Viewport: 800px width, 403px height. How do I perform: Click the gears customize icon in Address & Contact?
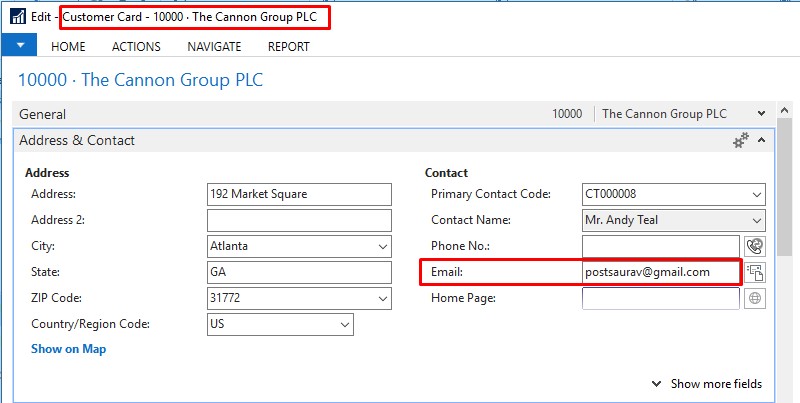[x=741, y=141]
